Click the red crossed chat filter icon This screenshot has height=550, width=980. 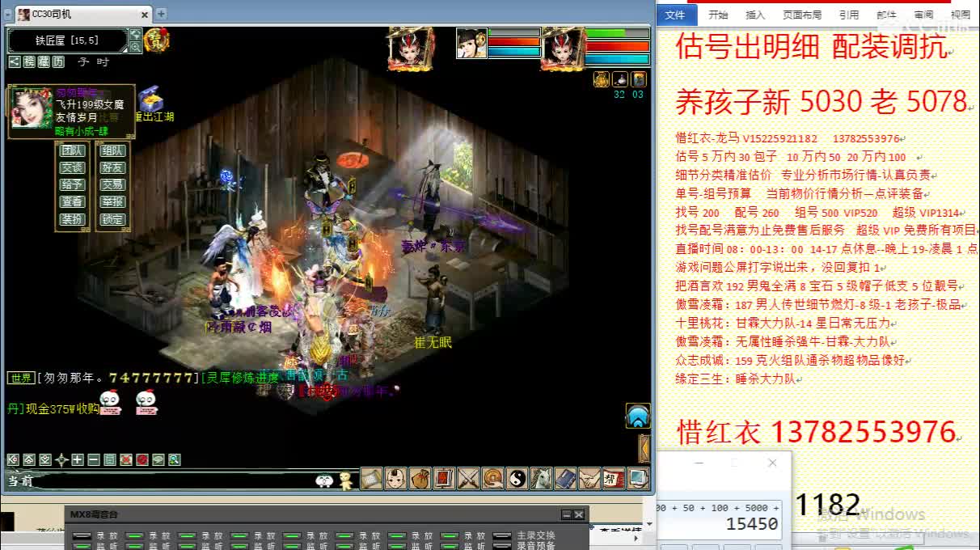pyautogui.click(x=126, y=459)
